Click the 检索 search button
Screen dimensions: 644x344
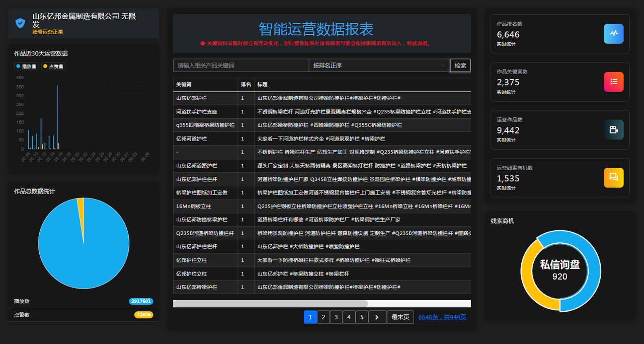pyautogui.click(x=460, y=65)
